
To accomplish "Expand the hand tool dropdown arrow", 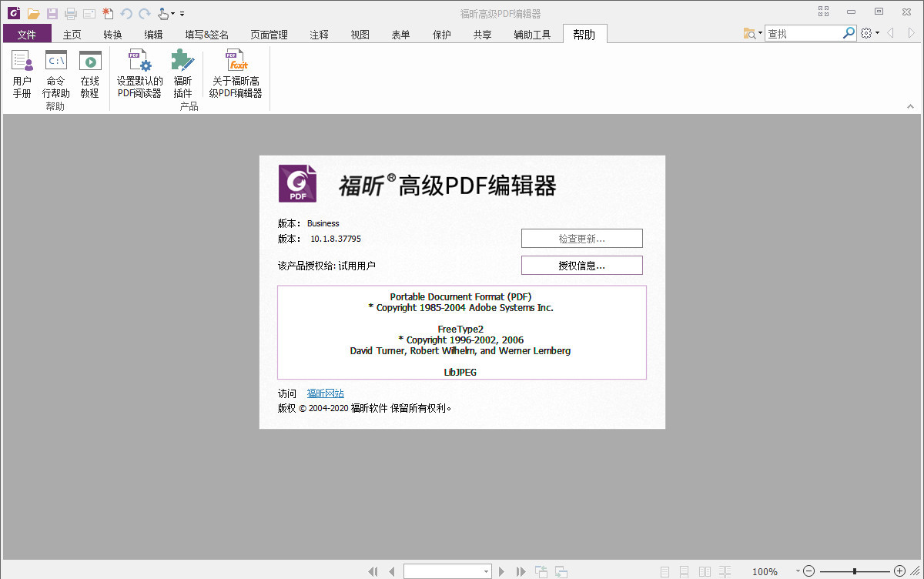I will click(173, 14).
